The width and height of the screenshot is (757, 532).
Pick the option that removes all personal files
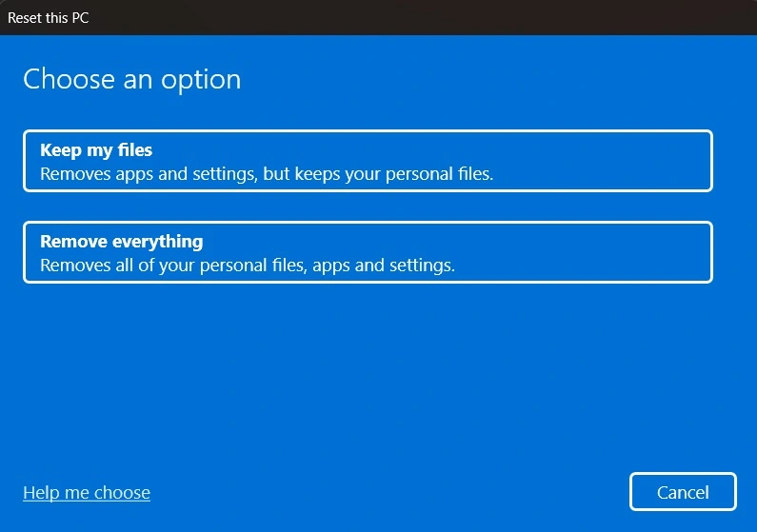tap(368, 252)
